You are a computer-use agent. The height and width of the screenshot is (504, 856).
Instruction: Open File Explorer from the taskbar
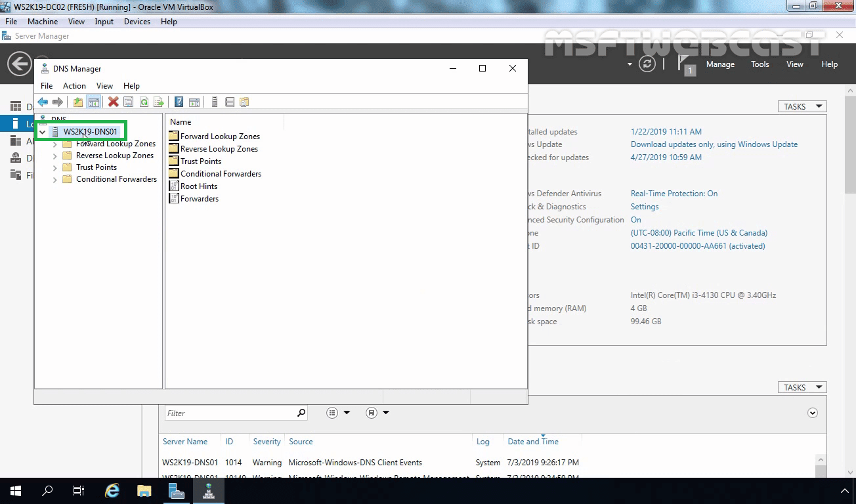(x=144, y=491)
